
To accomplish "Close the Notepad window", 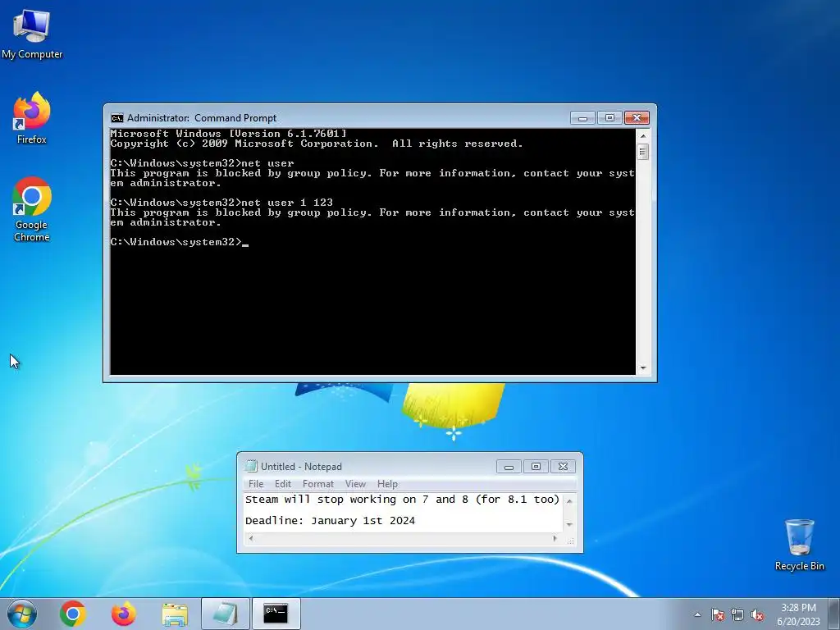I will [x=563, y=467].
